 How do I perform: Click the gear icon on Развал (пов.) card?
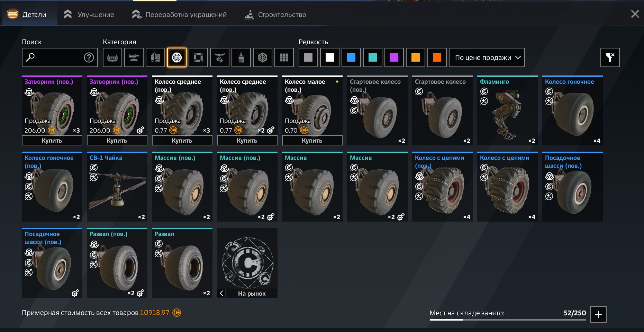[140, 293]
